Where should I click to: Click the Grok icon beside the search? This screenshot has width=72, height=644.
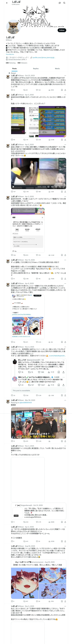tap(60, 3)
